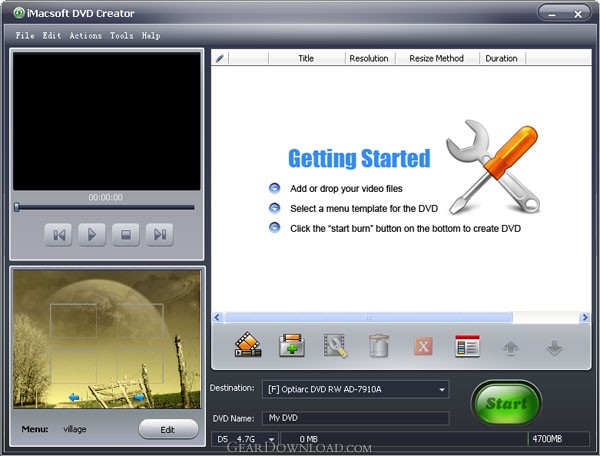Click the red X clear-all icon

(x=423, y=347)
